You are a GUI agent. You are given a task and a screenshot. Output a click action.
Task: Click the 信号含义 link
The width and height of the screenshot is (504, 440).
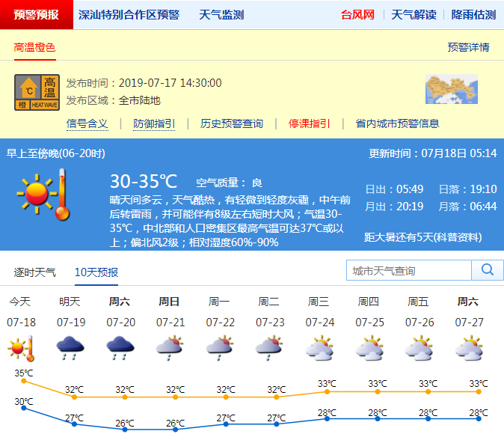(87, 123)
